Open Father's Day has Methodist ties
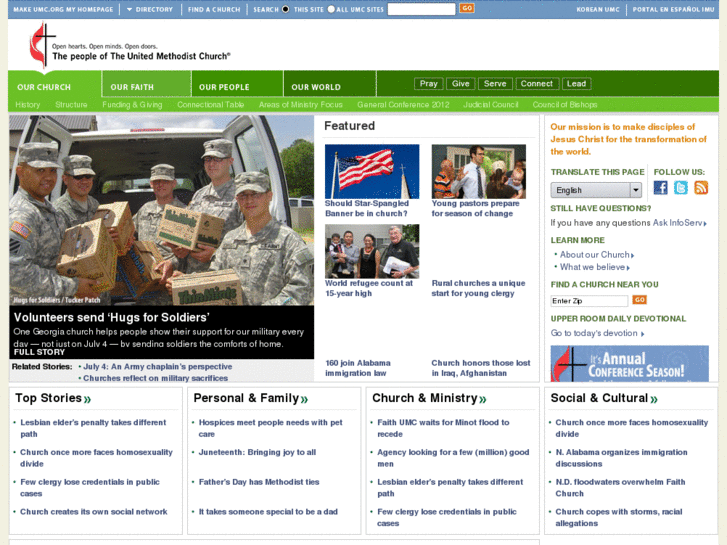Image resolution: width=727 pixels, height=545 pixels. coord(259,482)
